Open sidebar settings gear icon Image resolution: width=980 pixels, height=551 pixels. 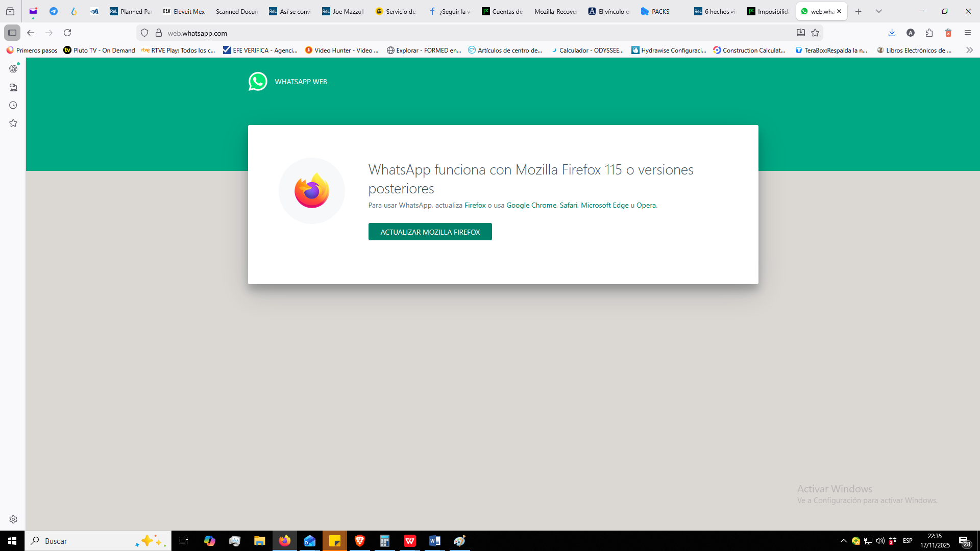[13, 519]
